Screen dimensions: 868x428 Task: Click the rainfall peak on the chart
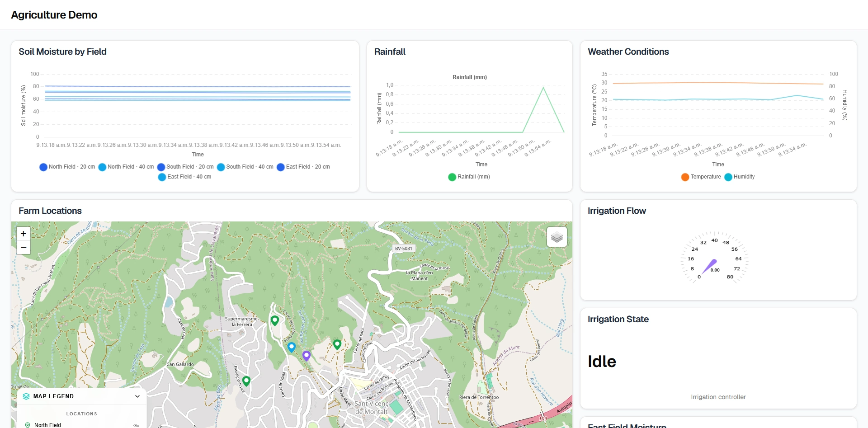point(543,88)
